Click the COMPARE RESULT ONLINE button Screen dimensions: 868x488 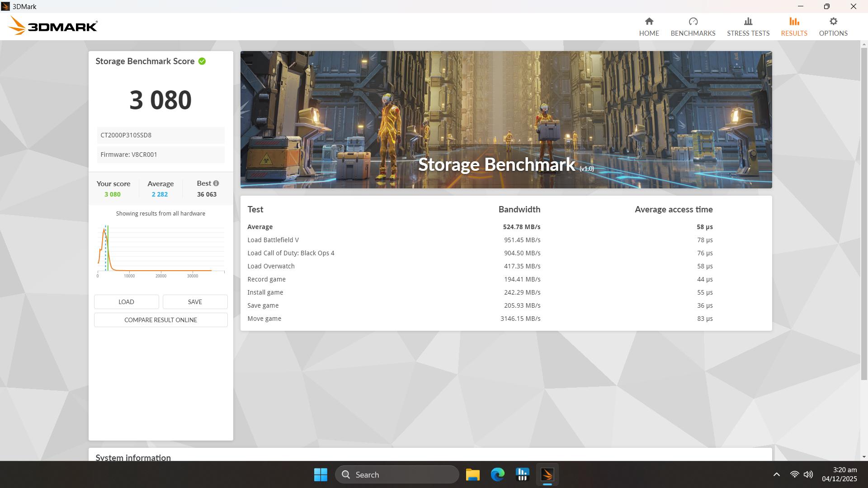(x=160, y=320)
